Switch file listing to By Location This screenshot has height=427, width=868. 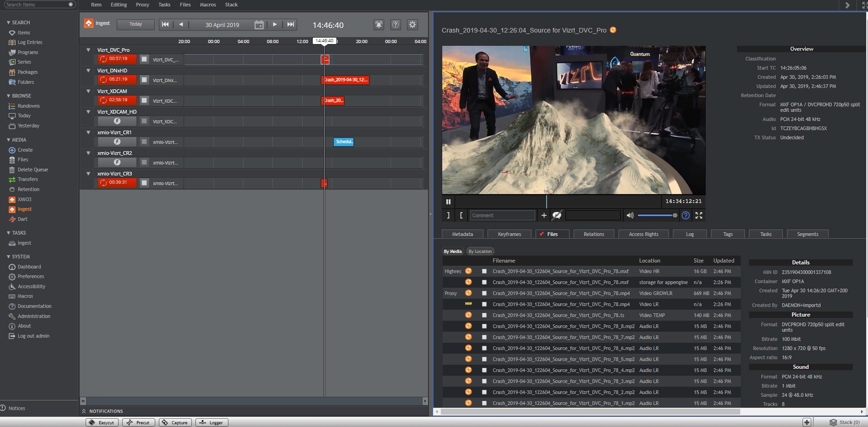(480, 251)
